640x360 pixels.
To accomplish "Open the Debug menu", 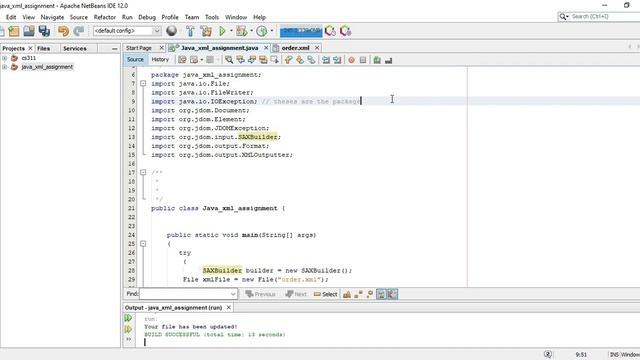I will pos(147,17).
